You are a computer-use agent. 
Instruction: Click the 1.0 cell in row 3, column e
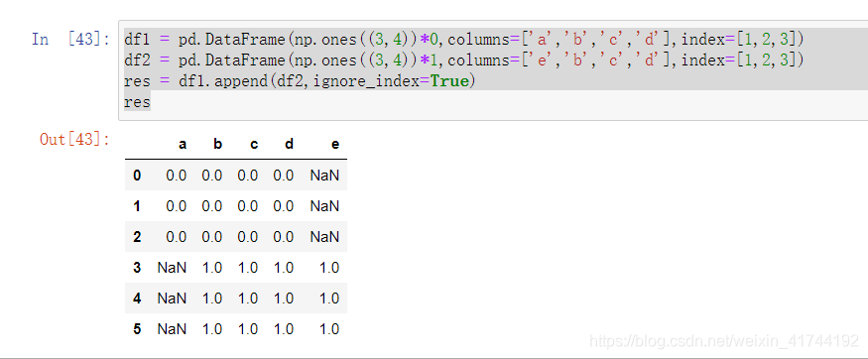(x=329, y=268)
